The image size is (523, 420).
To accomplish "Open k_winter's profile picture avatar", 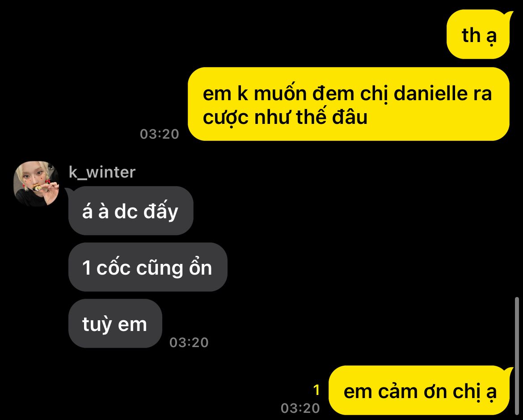I will [36, 184].
